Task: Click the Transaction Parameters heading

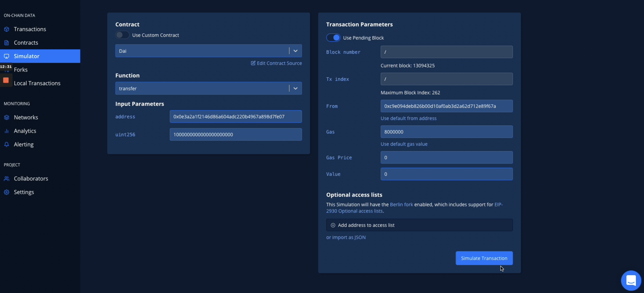Action: (359, 25)
